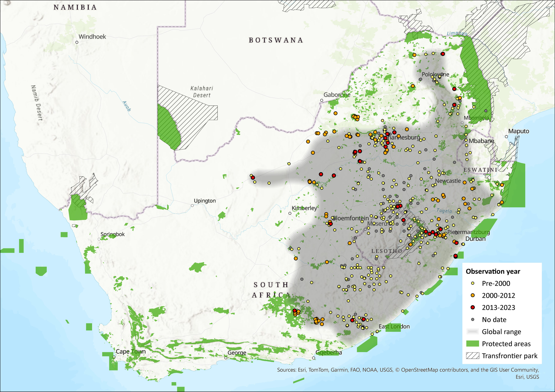Click the 2000-2012 orange dot legend symbol
555x392 pixels.
point(473,295)
